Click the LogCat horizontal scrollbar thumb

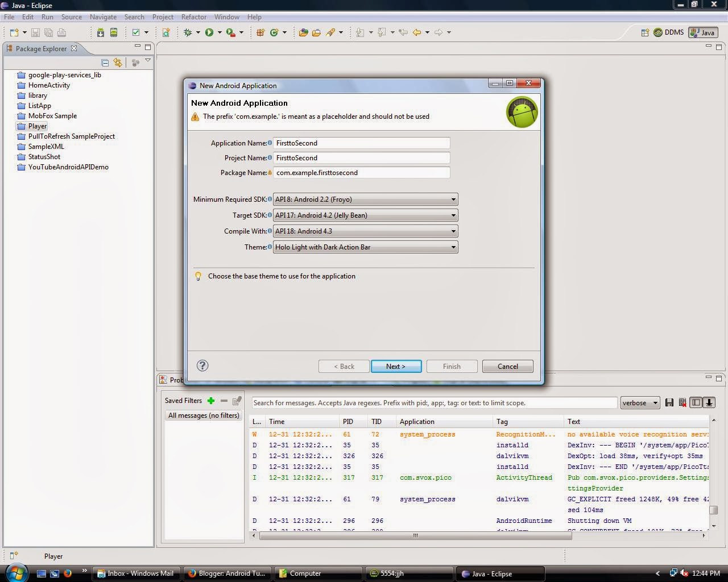[x=415, y=535]
